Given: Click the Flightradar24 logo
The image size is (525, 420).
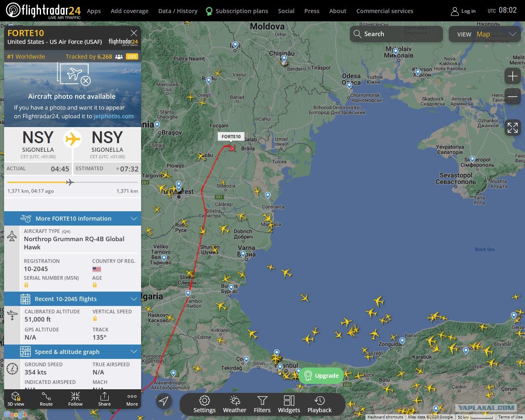Looking at the screenshot, I should [x=43, y=11].
